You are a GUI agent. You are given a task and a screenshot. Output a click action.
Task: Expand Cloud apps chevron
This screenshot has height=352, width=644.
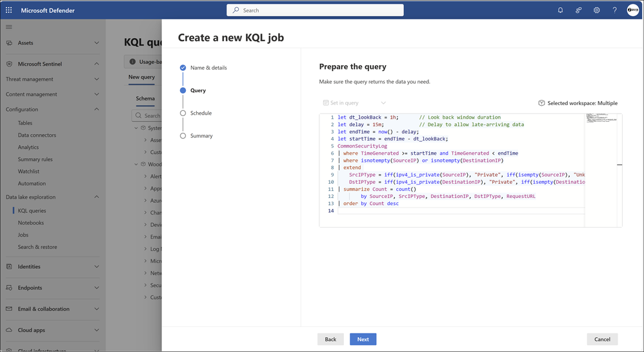click(x=97, y=330)
